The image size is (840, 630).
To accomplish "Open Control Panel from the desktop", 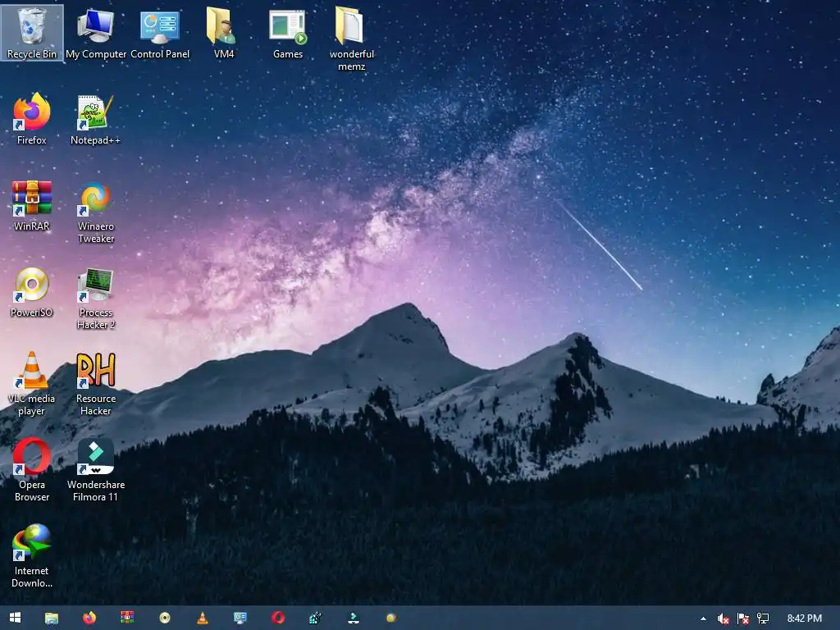I will (160, 33).
